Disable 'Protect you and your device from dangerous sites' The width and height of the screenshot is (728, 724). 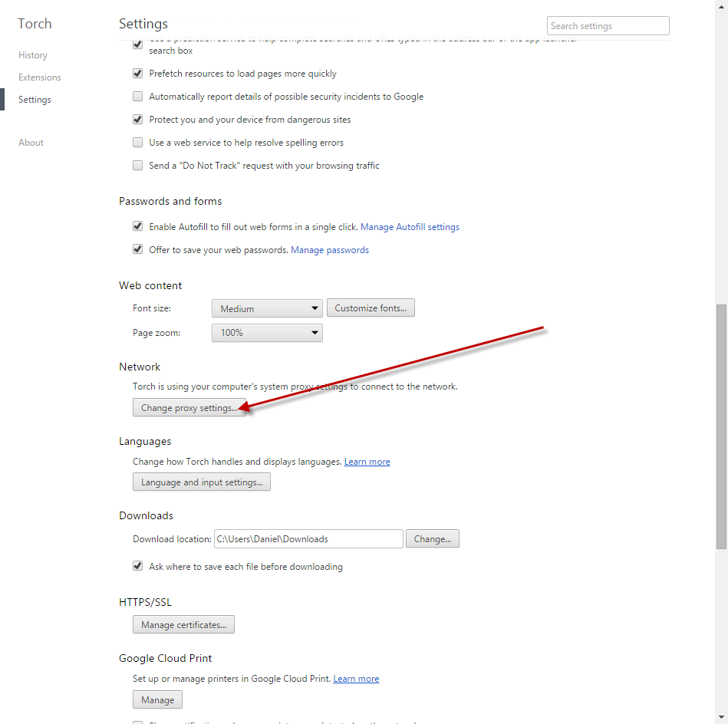137,120
